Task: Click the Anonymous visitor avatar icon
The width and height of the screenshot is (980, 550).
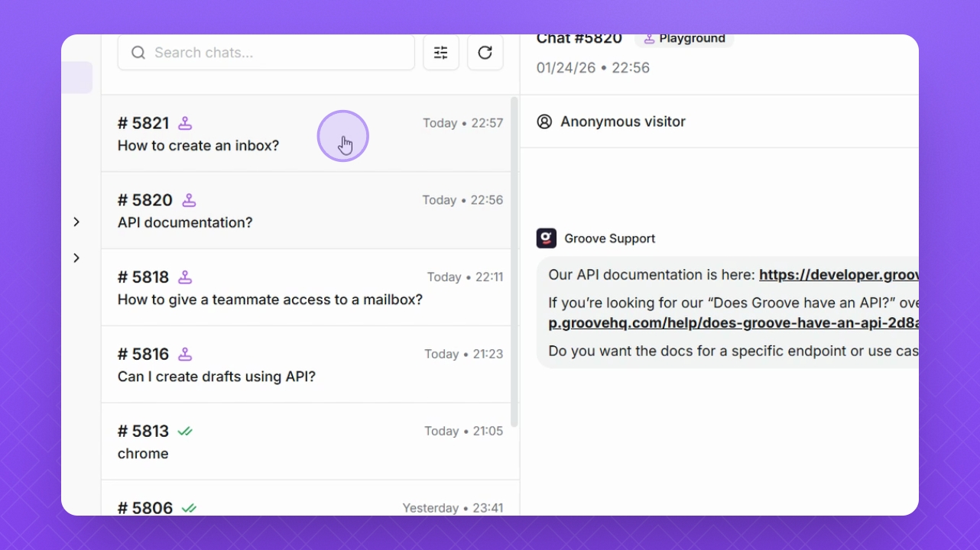Action: pyautogui.click(x=544, y=121)
